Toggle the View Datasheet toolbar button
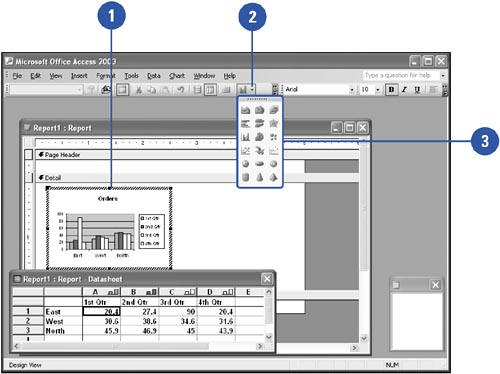This screenshot has height=374, width=500. [122, 89]
